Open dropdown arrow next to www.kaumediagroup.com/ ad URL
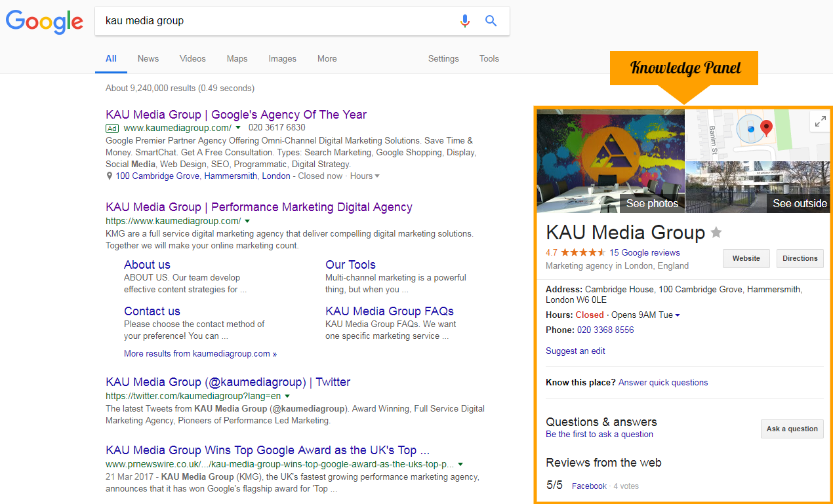This screenshot has width=833, height=504. click(x=238, y=128)
